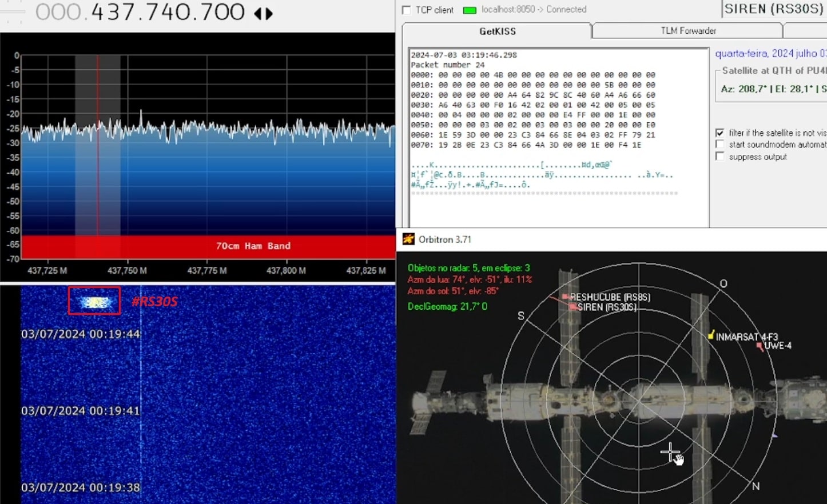Click the Orbitron 3.71 title icon
Viewport: 827px width, 504px height.
pyautogui.click(x=408, y=239)
